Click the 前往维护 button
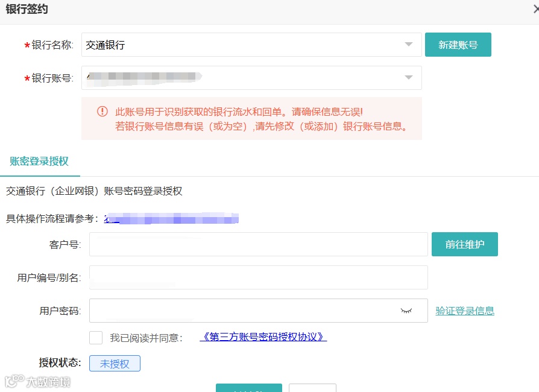Image resolution: width=539 pixels, height=392 pixels. point(464,244)
